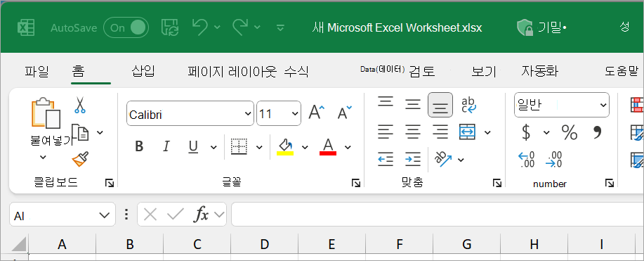Increase decimal places

(526, 159)
